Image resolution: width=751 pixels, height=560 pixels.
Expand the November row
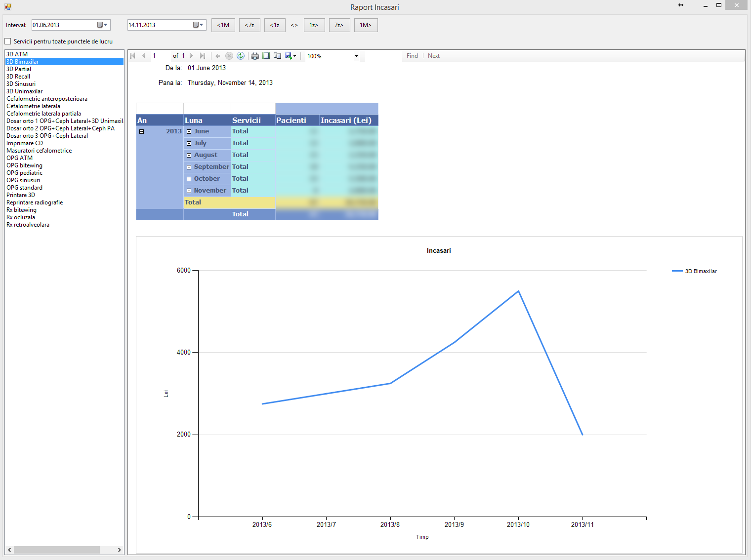tap(189, 191)
